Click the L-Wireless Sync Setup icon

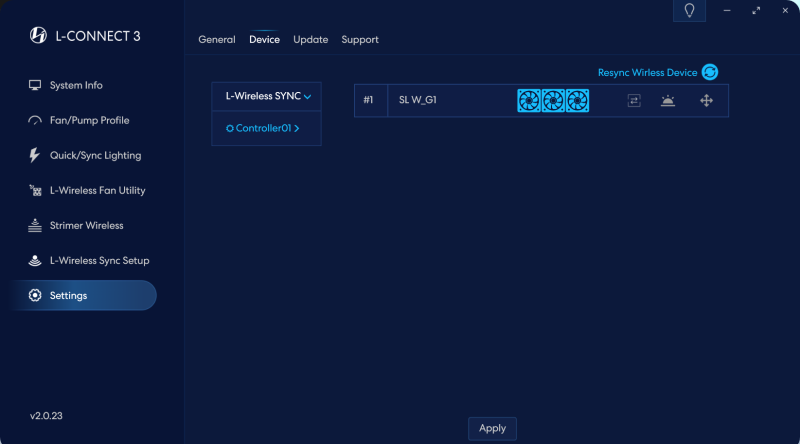click(35, 260)
